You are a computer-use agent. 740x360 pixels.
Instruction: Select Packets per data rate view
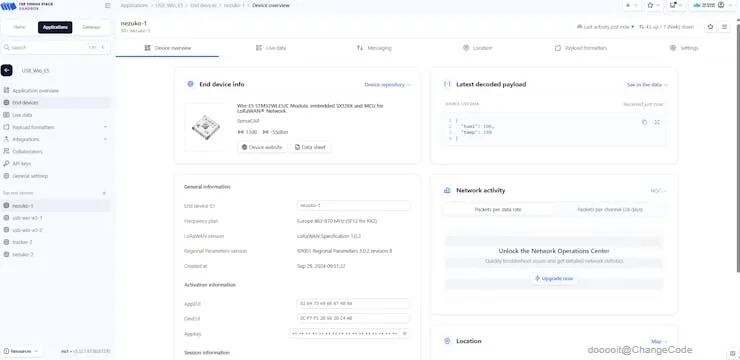tap(498, 209)
